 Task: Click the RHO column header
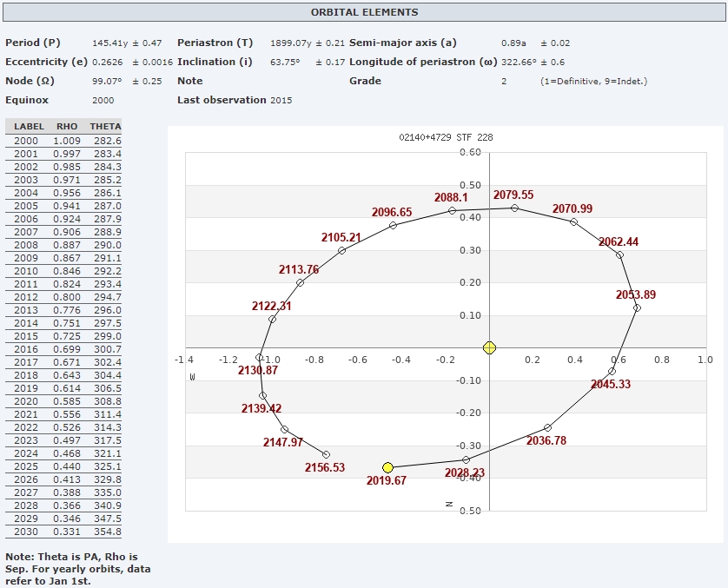click(x=67, y=127)
